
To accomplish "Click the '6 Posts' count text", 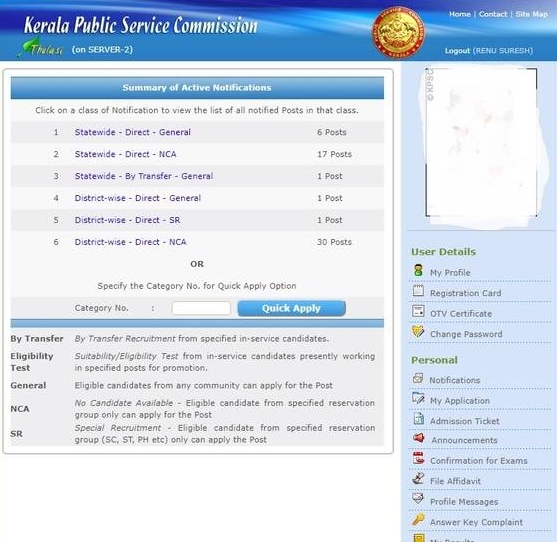I will coord(331,132).
